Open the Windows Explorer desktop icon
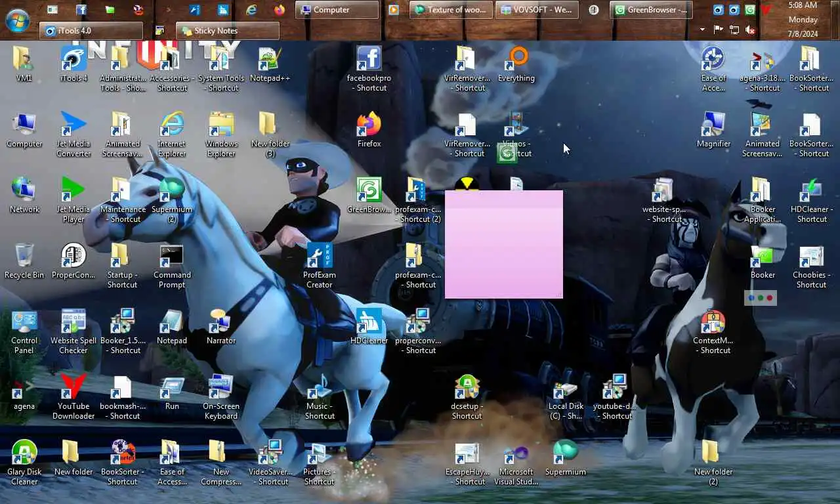This screenshot has width=840, height=504. click(221, 135)
